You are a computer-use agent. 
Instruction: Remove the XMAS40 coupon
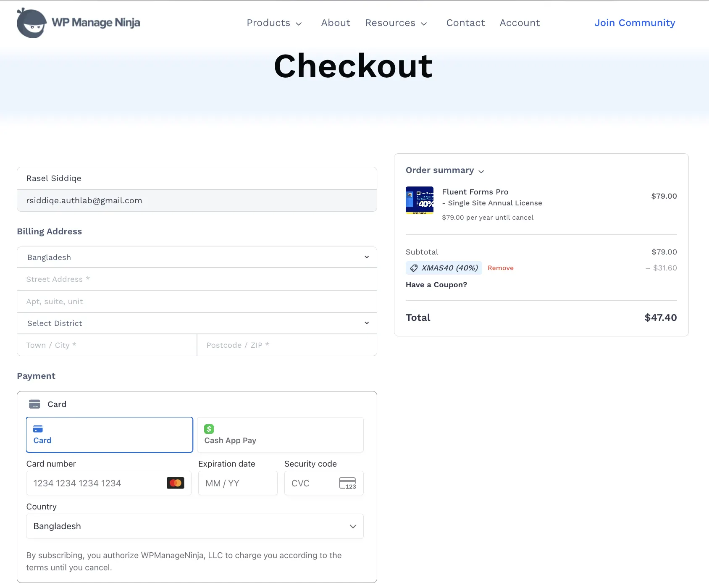click(x=500, y=268)
